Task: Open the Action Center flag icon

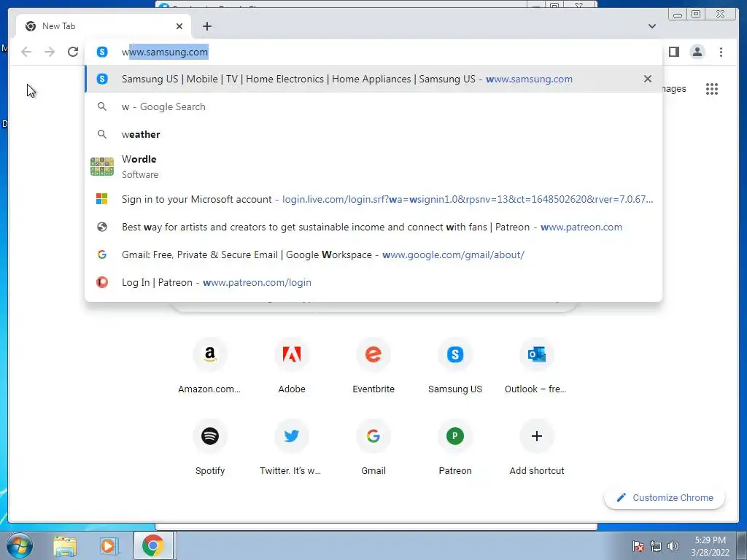Action: point(638,546)
